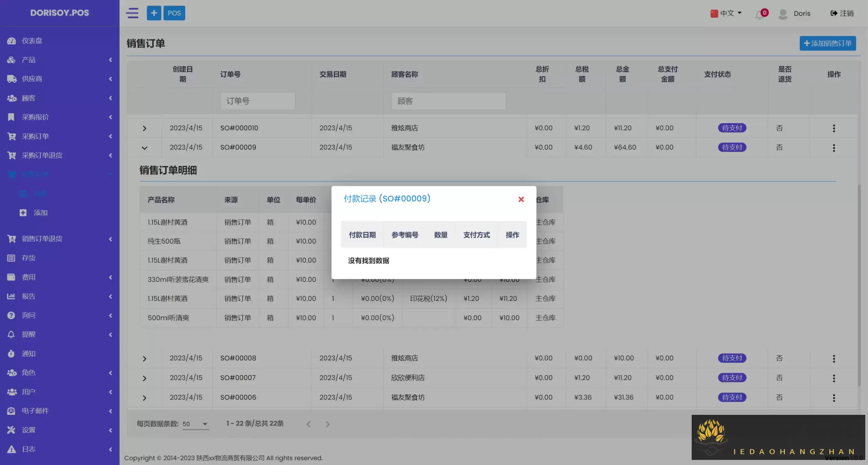Click the 注销 logout link
This screenshot has width=868, height=465.
(x=842, y=13)
